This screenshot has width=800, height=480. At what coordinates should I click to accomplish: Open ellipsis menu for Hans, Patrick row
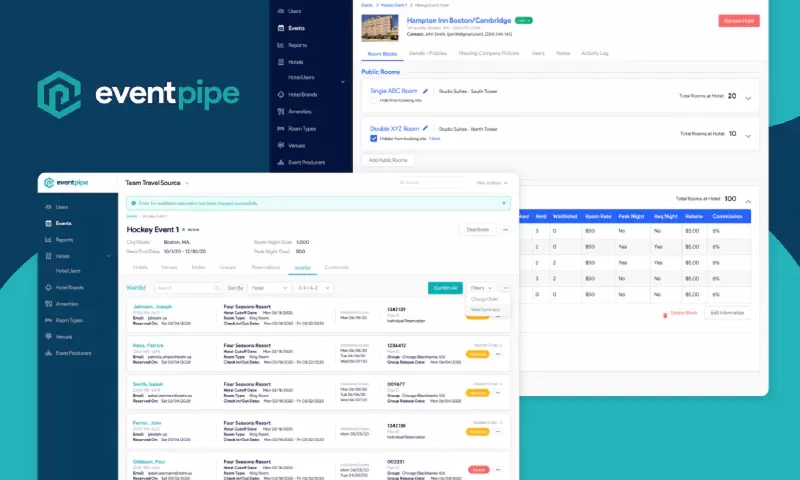(x=498, y=354)
